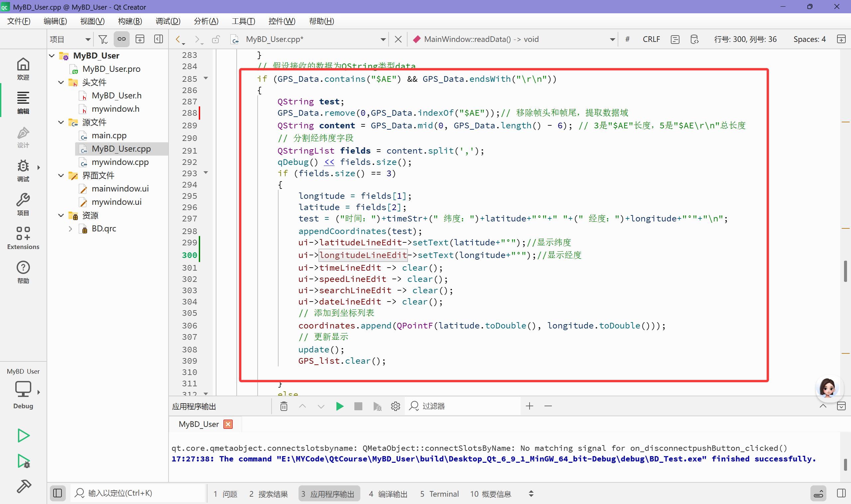Toggle the right sidebar visibility button

[x=841, y=493]
